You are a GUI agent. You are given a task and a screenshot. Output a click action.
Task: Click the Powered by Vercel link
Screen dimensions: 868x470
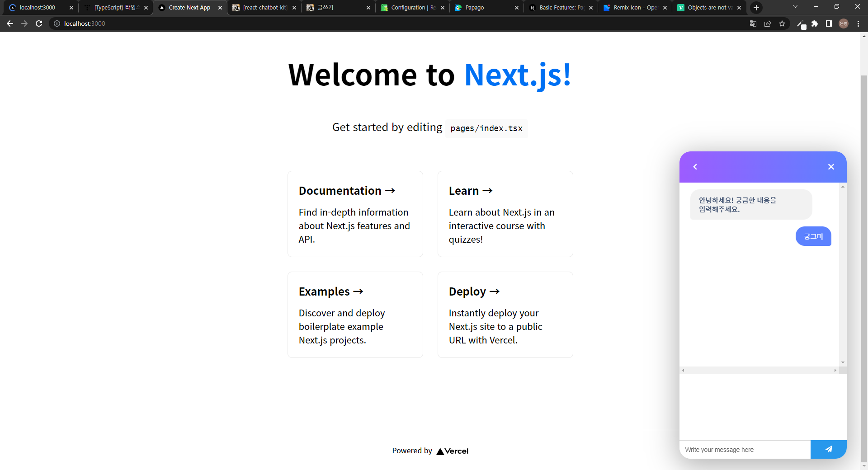click(x=430, y=451)
